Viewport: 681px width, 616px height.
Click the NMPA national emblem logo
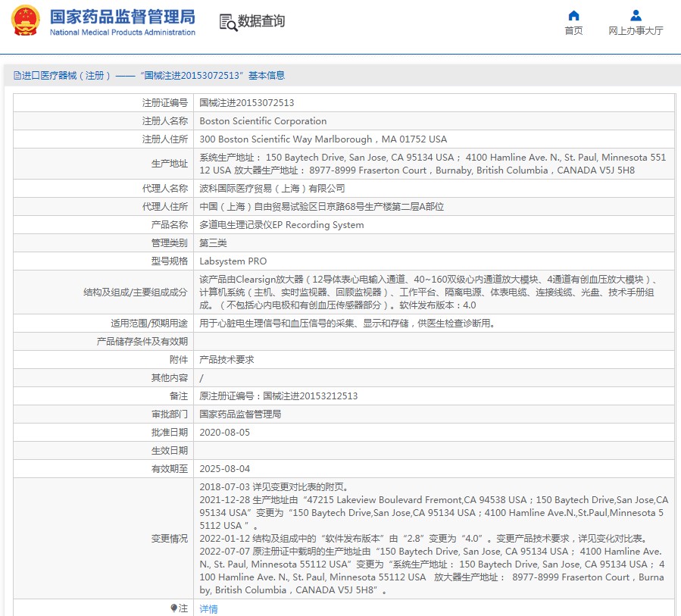click(25, 20)
